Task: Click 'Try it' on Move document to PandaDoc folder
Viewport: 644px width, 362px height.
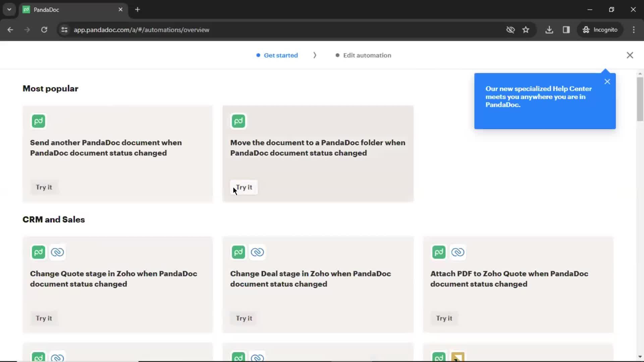Action: pos(244,187)
